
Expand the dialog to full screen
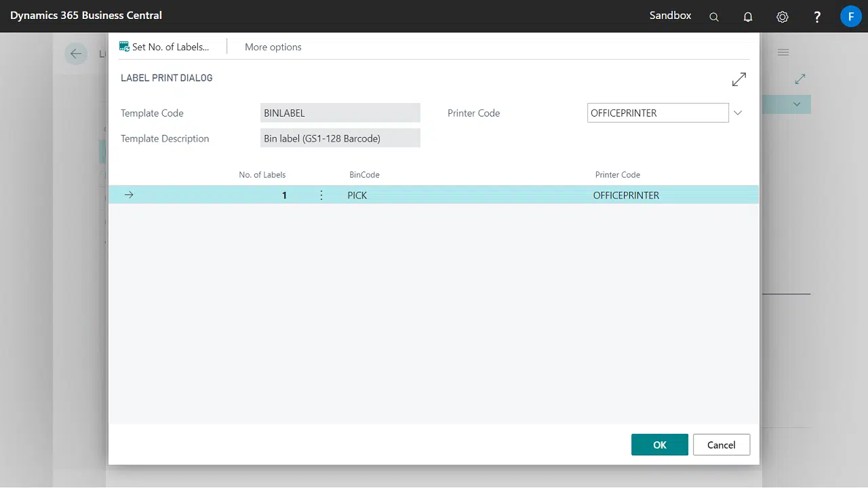[739, 79]
